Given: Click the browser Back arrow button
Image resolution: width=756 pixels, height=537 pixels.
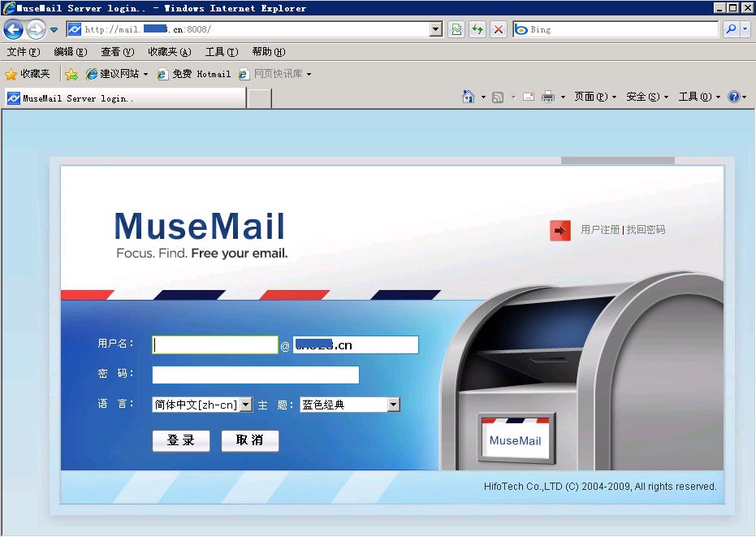Looking at the screenshot, I should pos(14,30).
